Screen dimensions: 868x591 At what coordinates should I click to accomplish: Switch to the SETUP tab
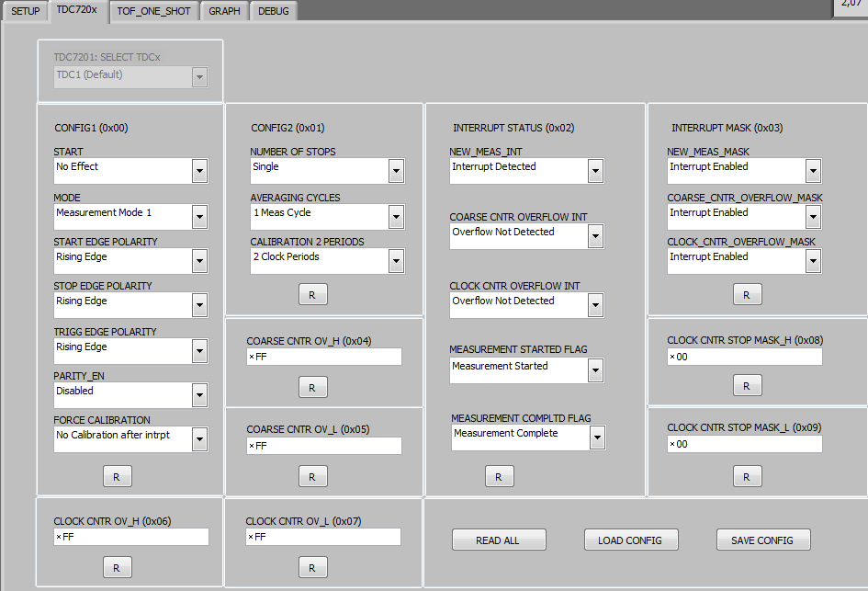25,11
